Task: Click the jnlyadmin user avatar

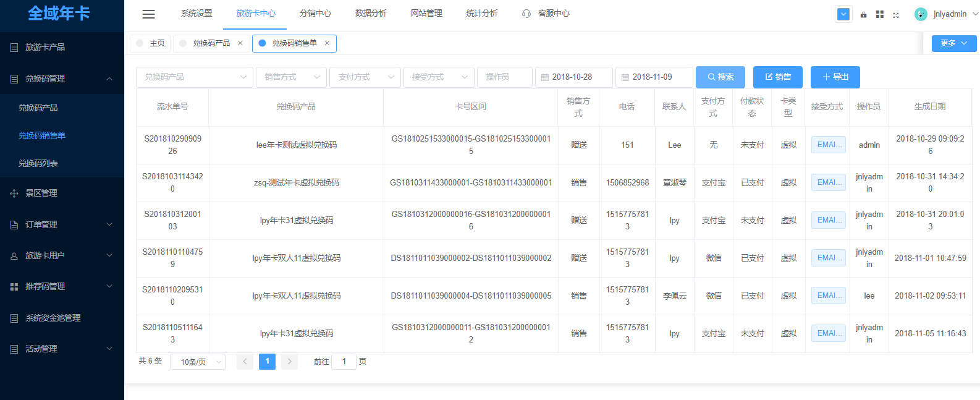Action: pyautogui.click(x=921, y=14)
